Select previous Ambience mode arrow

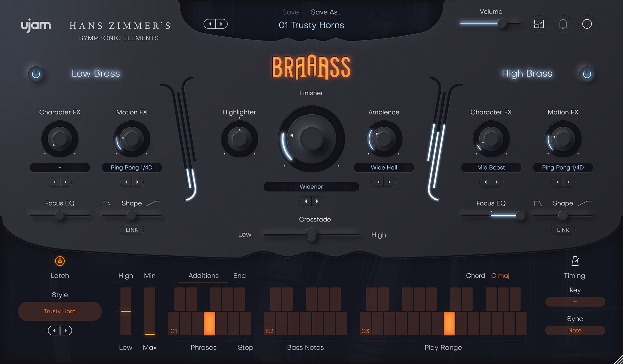point(378,182)
